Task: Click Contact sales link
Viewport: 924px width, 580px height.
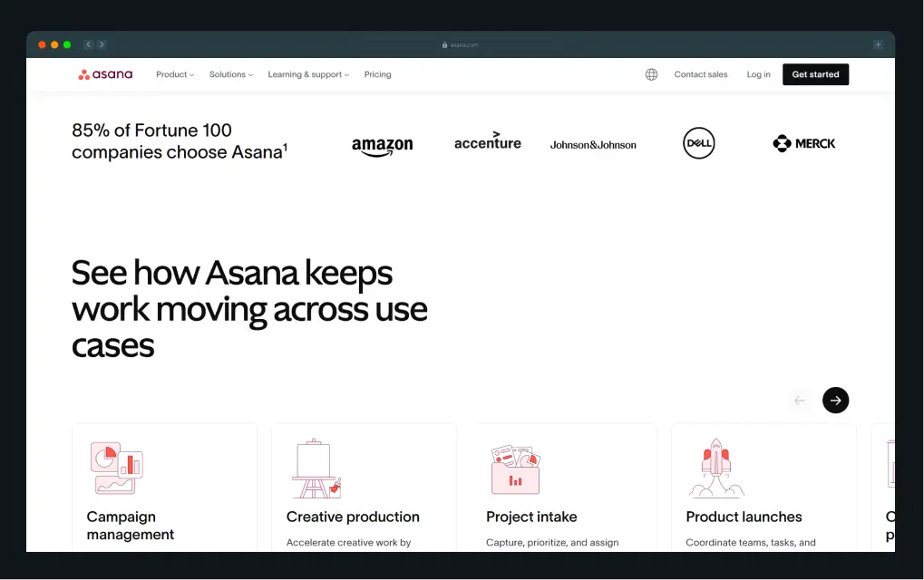Action: [x=701, y=74]
